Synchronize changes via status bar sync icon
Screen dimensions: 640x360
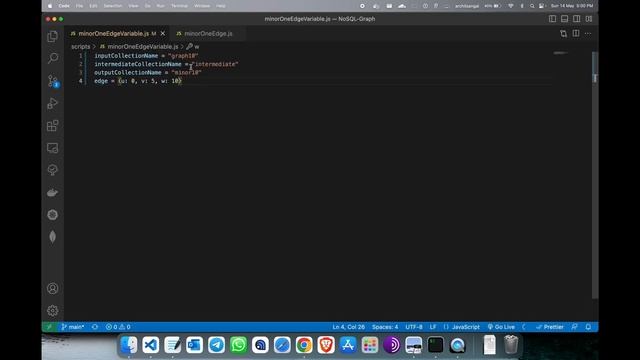[95, 327]
